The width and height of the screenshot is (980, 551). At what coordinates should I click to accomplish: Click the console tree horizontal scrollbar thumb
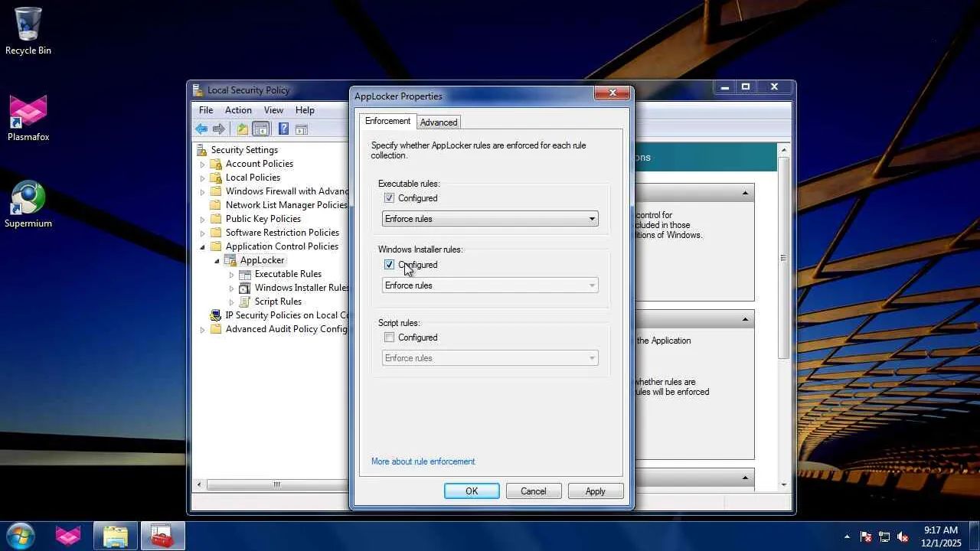tap(277, 484)
